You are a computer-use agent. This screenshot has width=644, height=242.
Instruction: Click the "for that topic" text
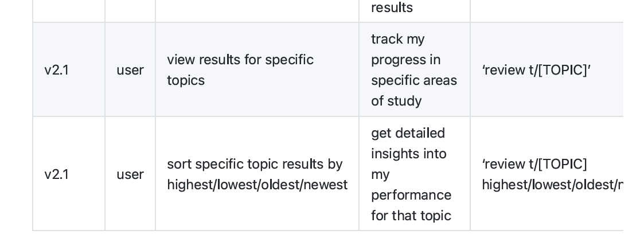click(411, 216)
